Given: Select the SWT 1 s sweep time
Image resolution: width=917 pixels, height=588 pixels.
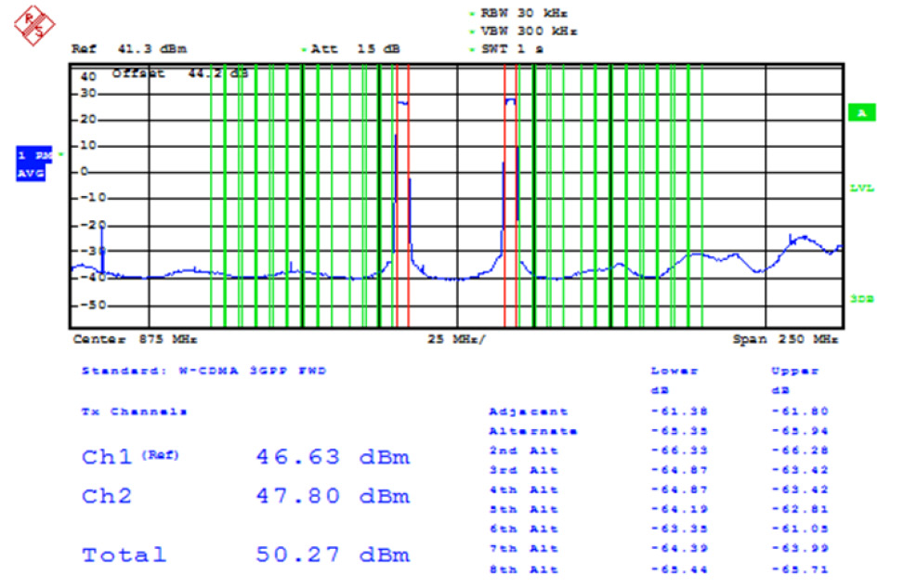Looking at the screenshot, I should point(512,48).
